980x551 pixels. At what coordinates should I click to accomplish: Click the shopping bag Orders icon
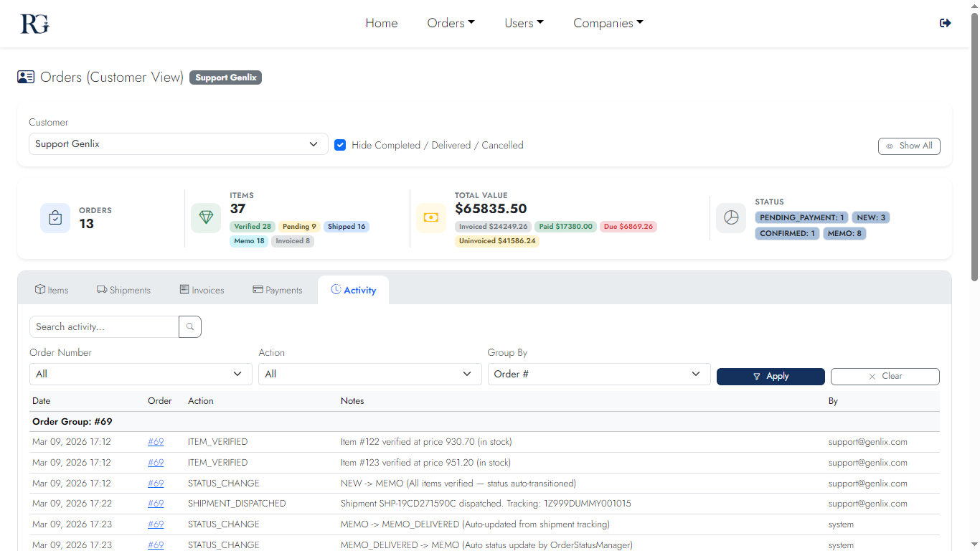click(55, 218)
